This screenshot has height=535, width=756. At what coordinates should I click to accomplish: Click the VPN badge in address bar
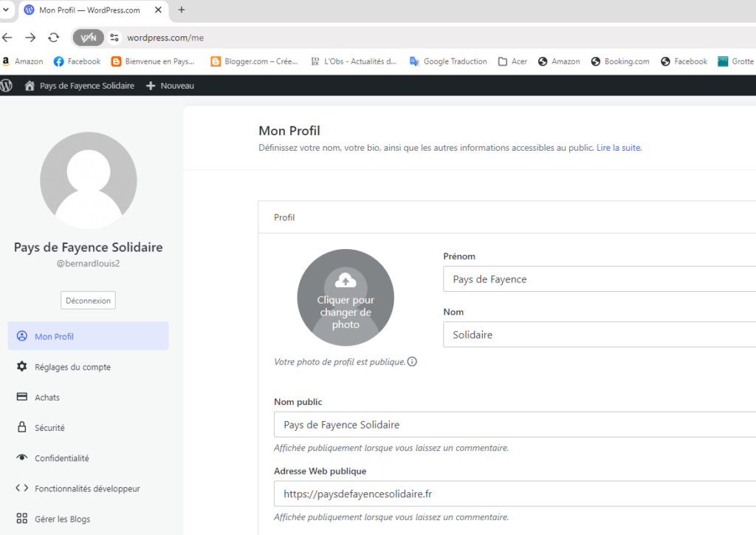(x=88, y=38)
